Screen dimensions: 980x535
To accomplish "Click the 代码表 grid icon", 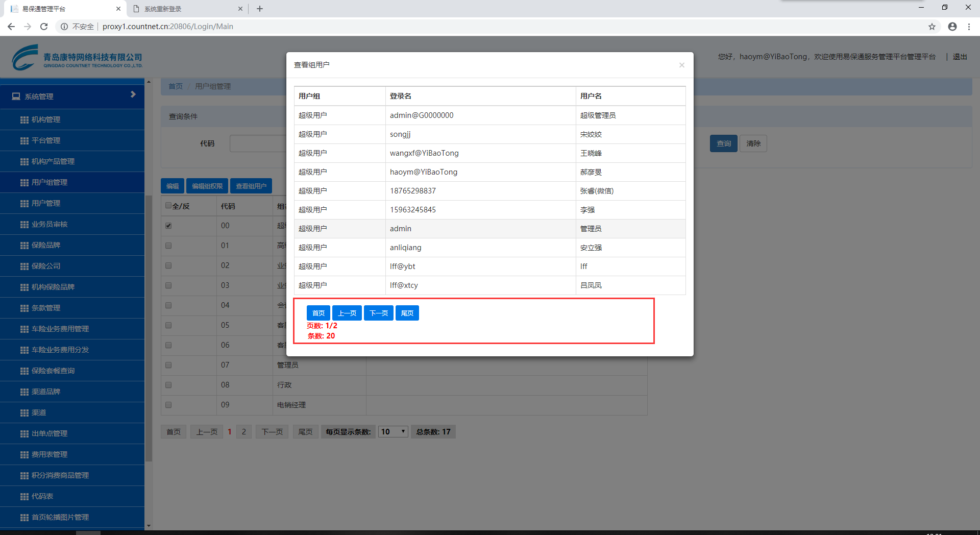I will [24, 497].
